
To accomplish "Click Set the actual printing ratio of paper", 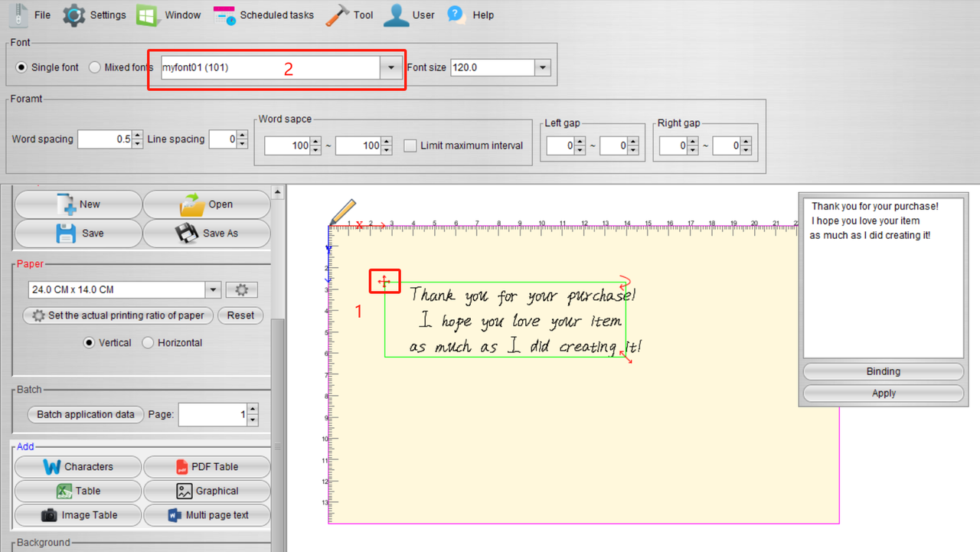I will (118, 315).
